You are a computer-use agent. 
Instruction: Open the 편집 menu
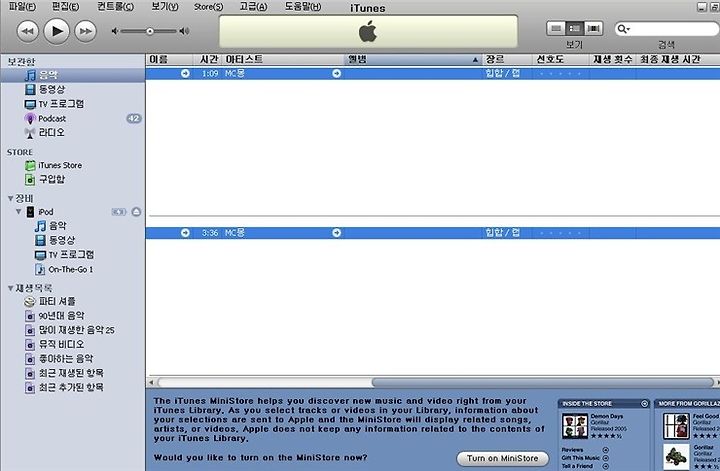tap(65, 6)
